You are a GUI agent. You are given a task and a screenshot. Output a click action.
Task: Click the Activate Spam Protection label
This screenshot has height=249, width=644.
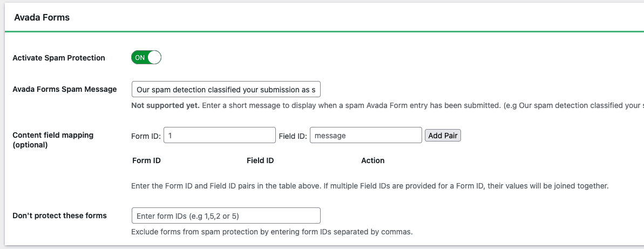click(x=59, y=58)
